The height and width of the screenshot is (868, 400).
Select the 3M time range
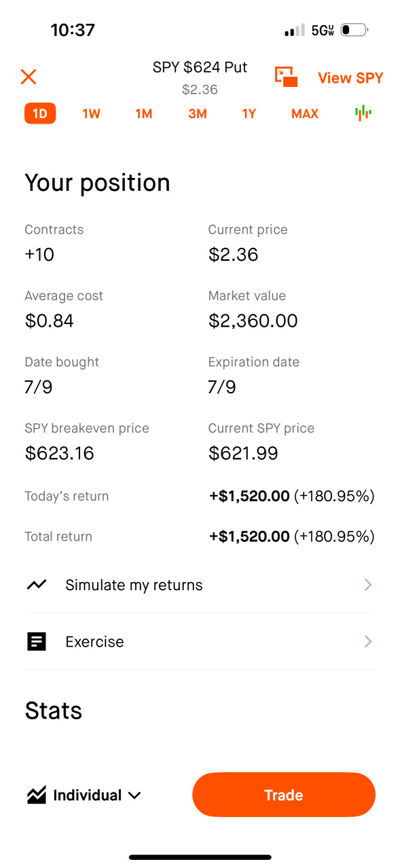click(197, 113)
